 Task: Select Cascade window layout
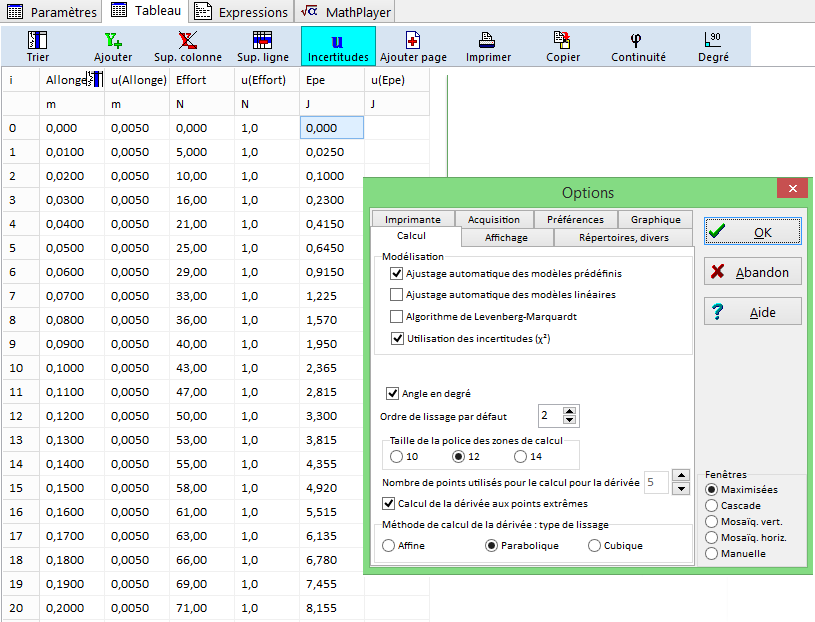[712, 506]
